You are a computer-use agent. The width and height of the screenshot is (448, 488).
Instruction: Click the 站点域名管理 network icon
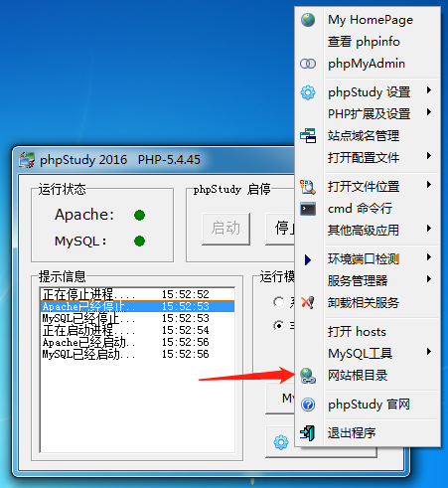pos(308,136)
